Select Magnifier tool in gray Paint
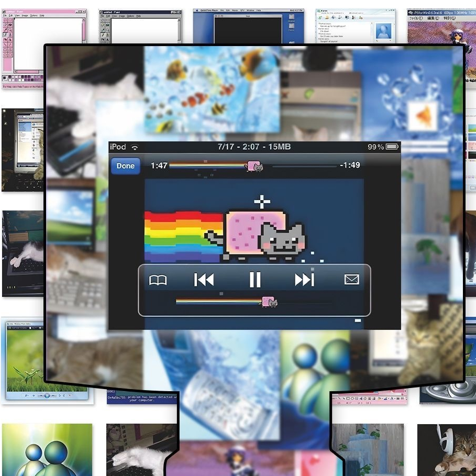 click(x=107, y=30)
